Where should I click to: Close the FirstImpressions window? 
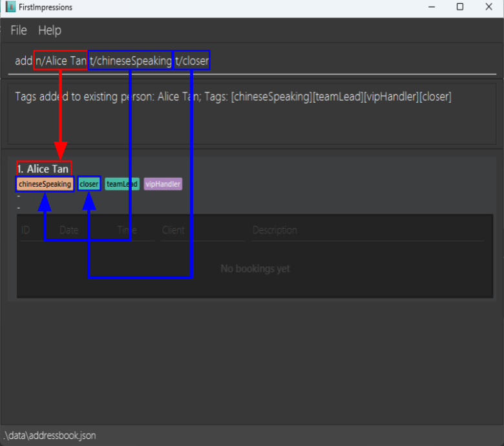coord(489,6)
